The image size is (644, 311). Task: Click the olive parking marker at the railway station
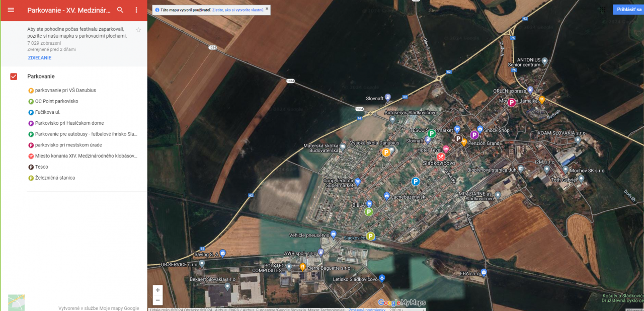point(371,236)
